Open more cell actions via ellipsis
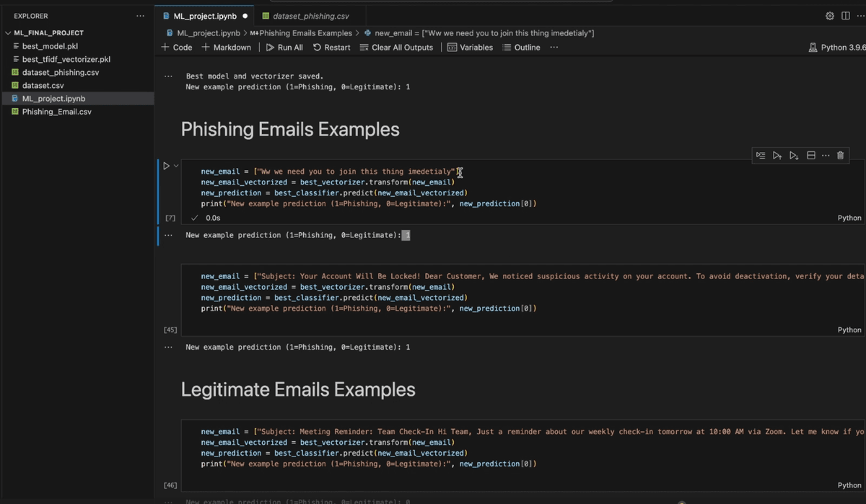Viewport: 866px width, 504px height. click(x=825, y=155)
